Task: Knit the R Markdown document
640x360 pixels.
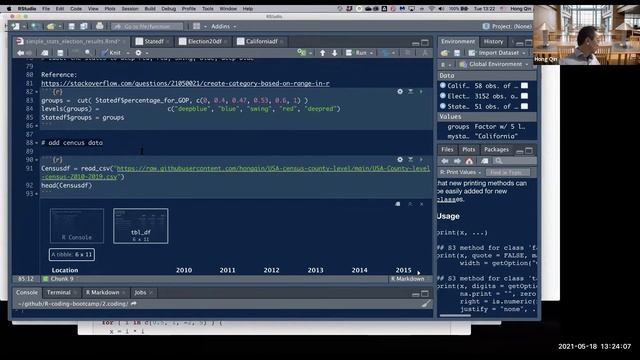Action: tap(111, 53)
